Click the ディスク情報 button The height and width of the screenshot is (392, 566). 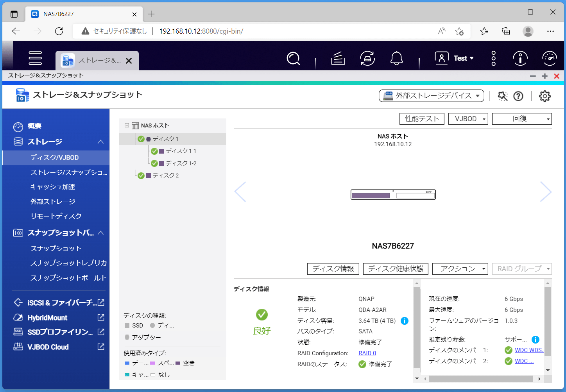pos(333,269)
